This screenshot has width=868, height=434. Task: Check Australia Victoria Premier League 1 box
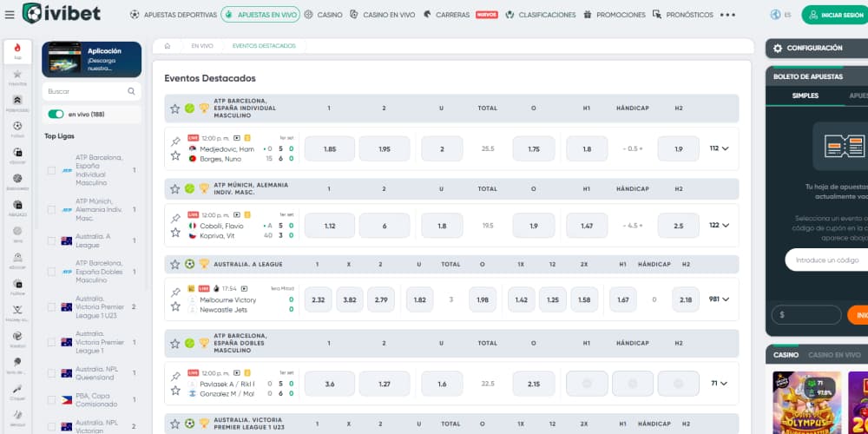(51, 342)
